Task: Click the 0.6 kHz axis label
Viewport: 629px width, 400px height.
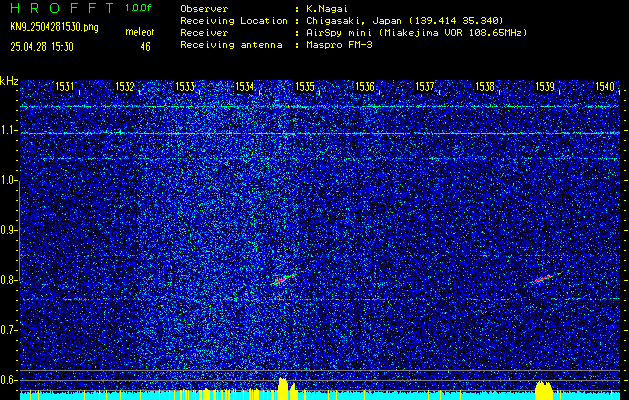Action: pos(8,380)
